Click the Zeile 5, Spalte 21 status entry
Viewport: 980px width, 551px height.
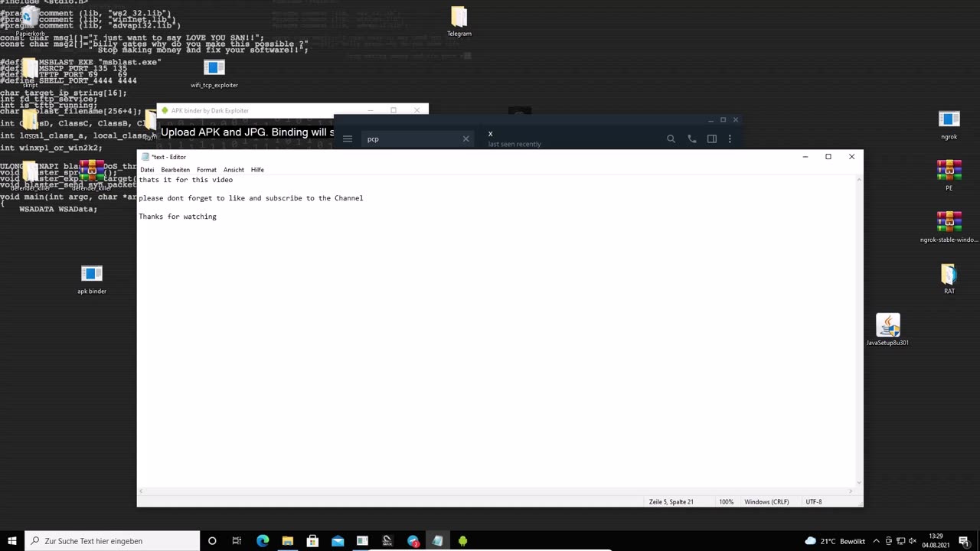click(x=671, y=502)
